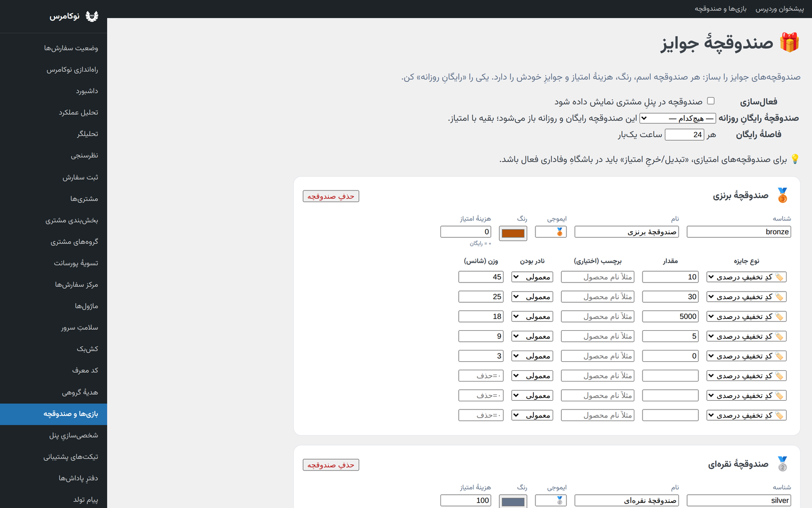Edit the silver chest identifier field
Screen dimensions: 812x508
[739, 500]
